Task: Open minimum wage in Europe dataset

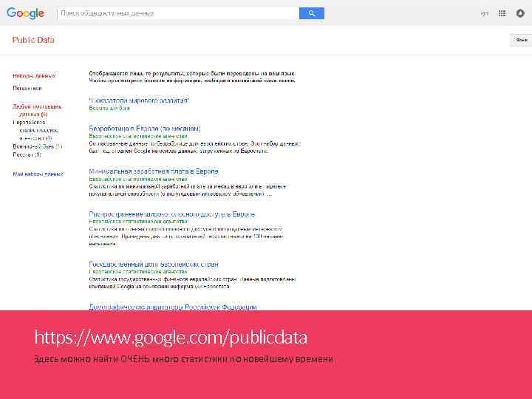Action: pos(154,171)
